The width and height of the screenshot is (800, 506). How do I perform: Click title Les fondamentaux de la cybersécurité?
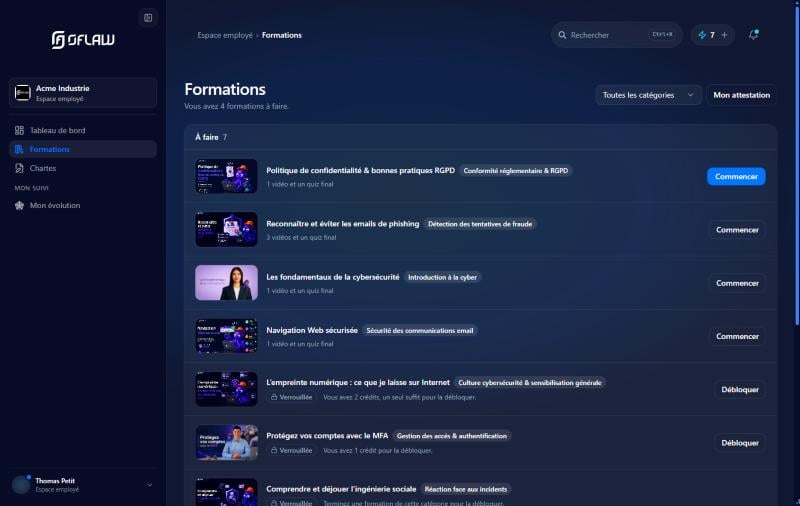(x=333, y=277)
